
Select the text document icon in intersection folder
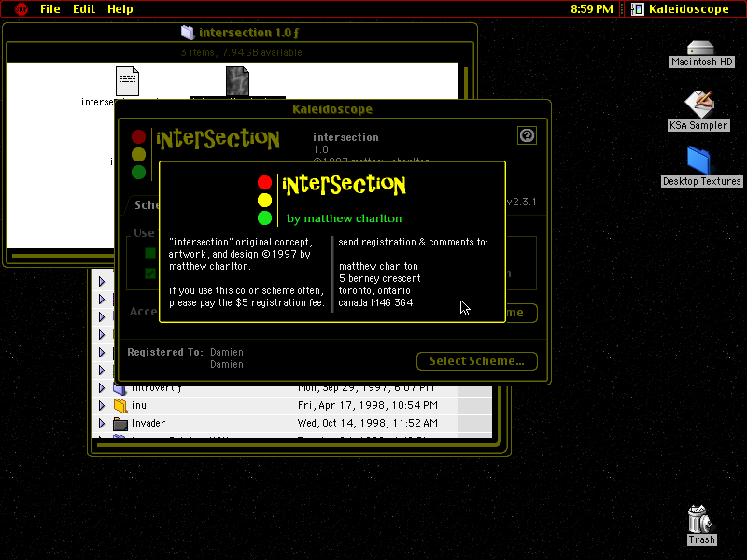[127, 81]
